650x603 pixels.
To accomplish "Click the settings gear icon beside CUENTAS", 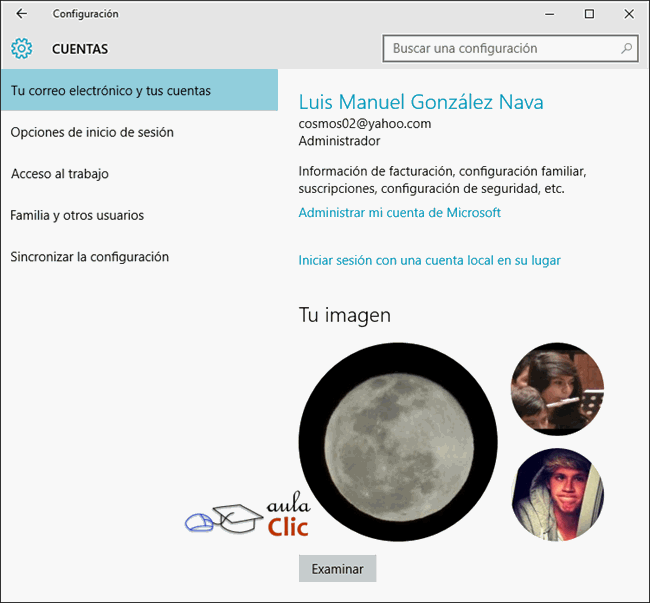I will 22,48.
